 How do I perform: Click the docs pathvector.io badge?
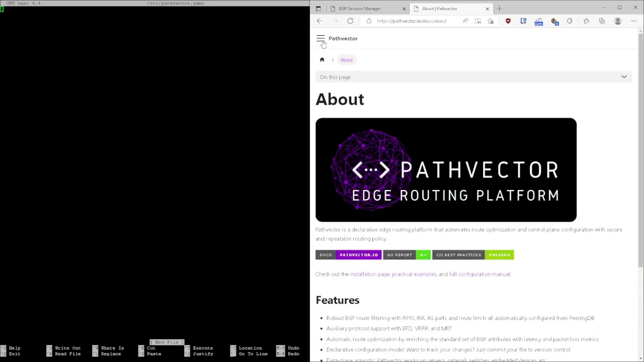pos(348,255)
